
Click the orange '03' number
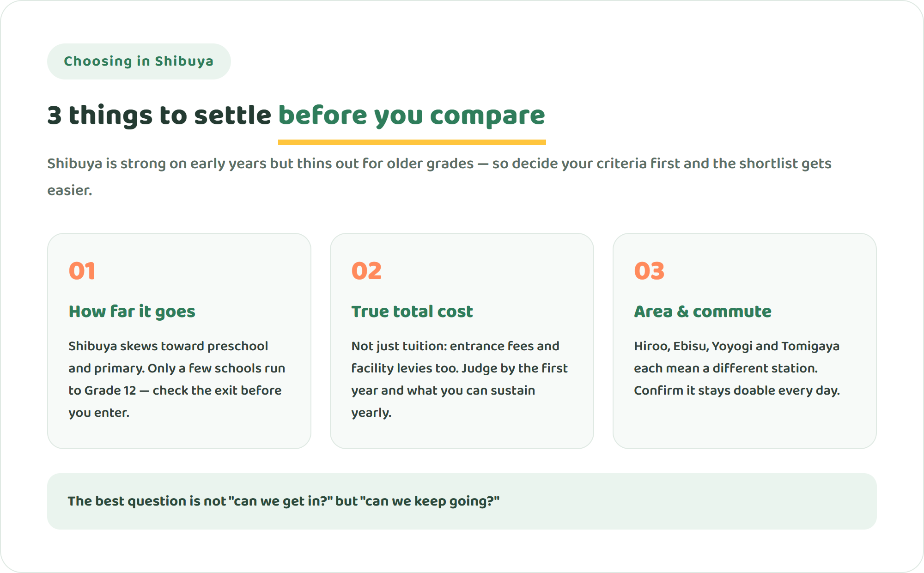(649, 271)
